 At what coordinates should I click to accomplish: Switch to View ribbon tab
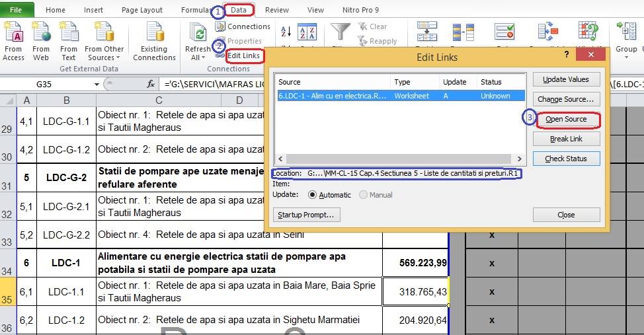click(x=315, y=10)
